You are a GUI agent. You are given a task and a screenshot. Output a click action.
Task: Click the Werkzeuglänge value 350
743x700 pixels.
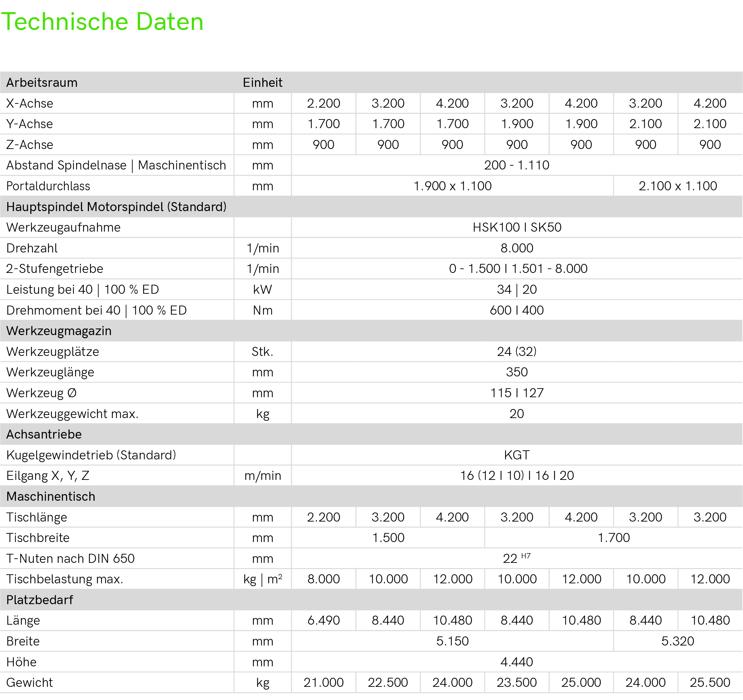click(517, 372)
